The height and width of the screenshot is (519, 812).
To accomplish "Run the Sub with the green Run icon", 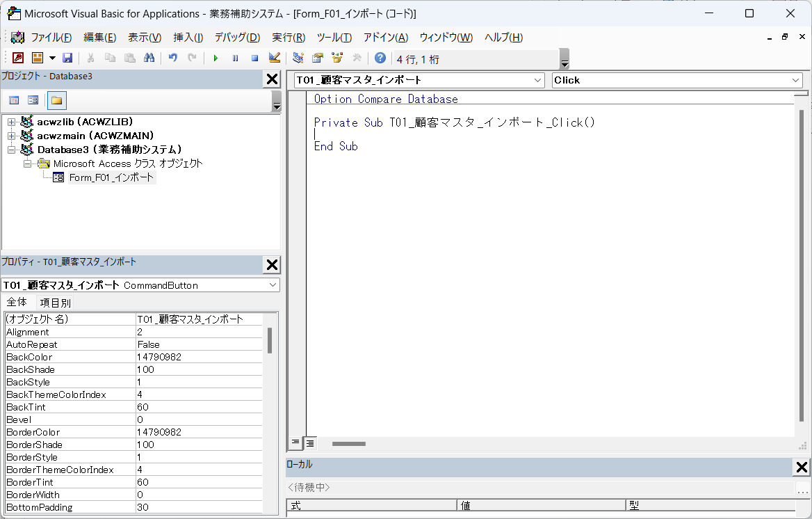I will pyautogui.click(x=216, y=58).
